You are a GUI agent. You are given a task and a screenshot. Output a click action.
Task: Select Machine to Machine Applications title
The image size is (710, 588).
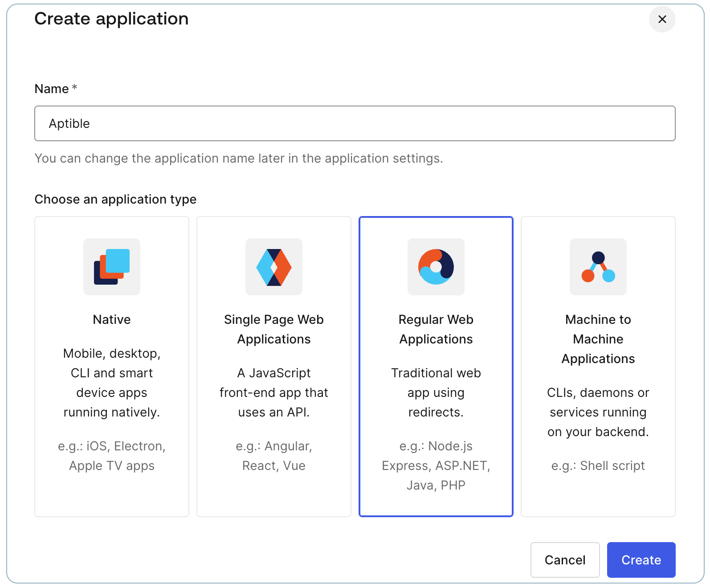pos(598,339)
